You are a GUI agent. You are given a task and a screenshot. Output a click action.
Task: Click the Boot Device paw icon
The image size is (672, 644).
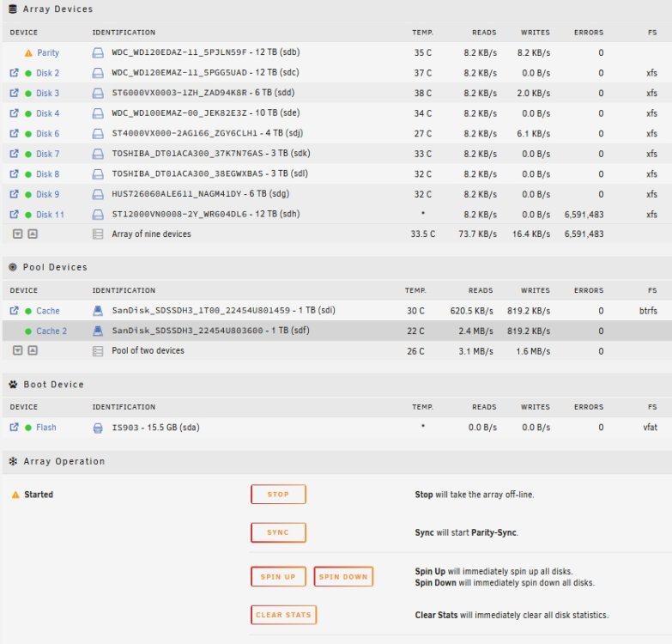click(13, 384)
